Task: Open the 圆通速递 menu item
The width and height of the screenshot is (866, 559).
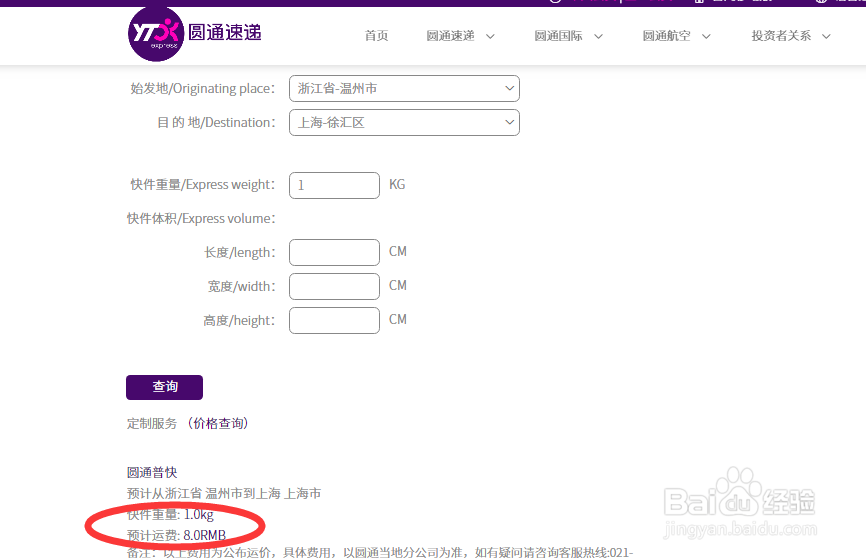Action: pyautogui.click(x=451, y=36)
